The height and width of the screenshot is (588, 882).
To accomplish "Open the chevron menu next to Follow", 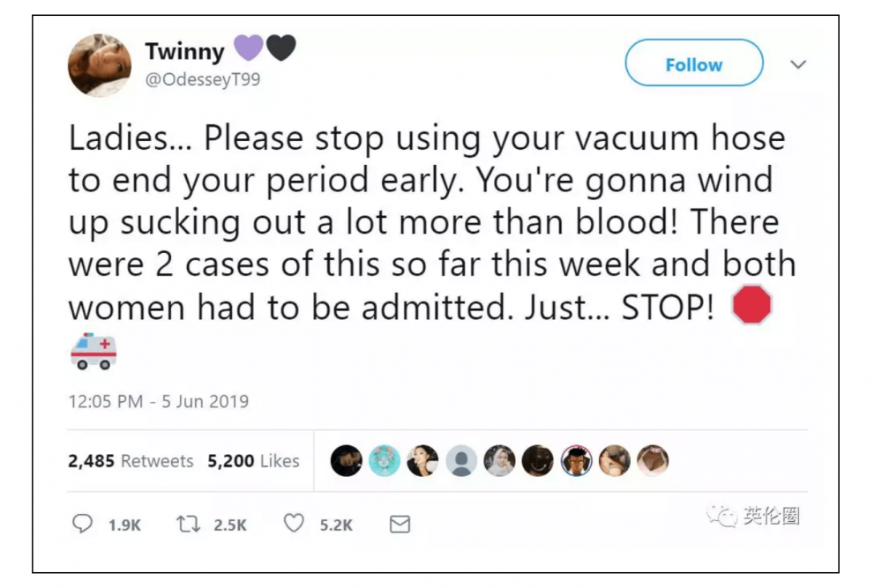I will [798, 64].
